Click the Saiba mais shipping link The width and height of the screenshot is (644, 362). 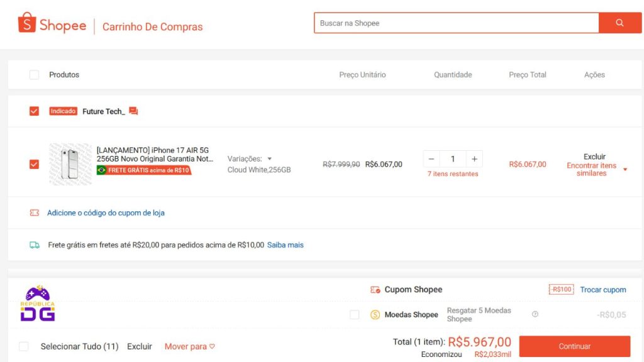(x=285, y=245)
